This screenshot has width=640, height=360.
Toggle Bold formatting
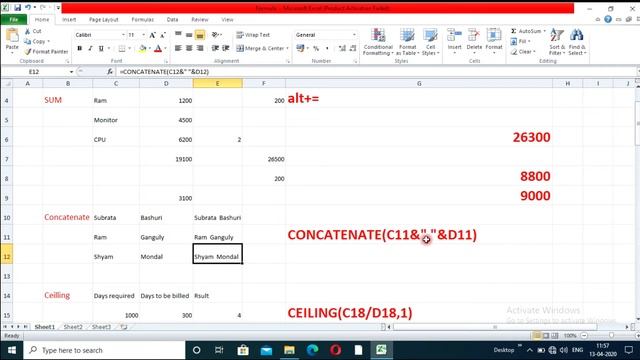point(80,49)
